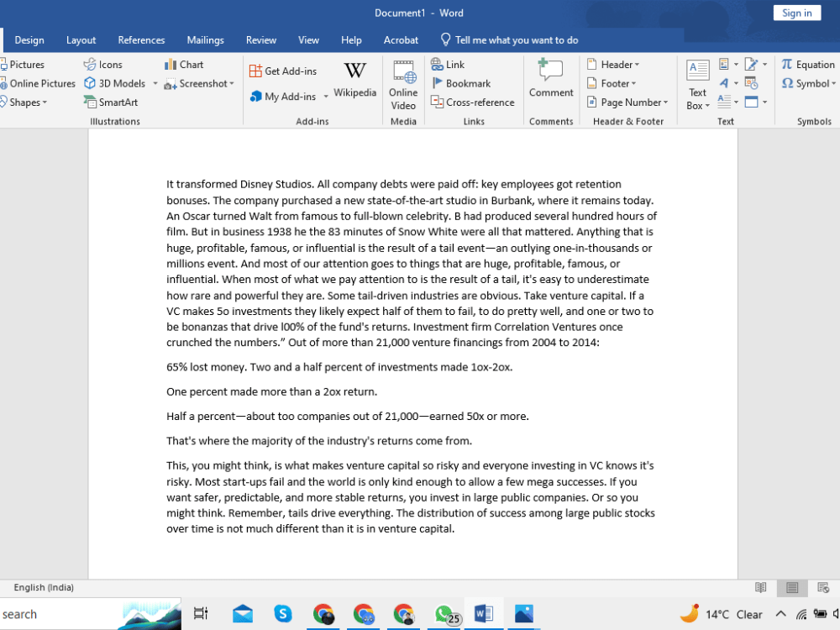Screen dimensions: 840x630
Task: Click the Word icon on taskbar
Action: pyautogui.click(x=484, y=614)
